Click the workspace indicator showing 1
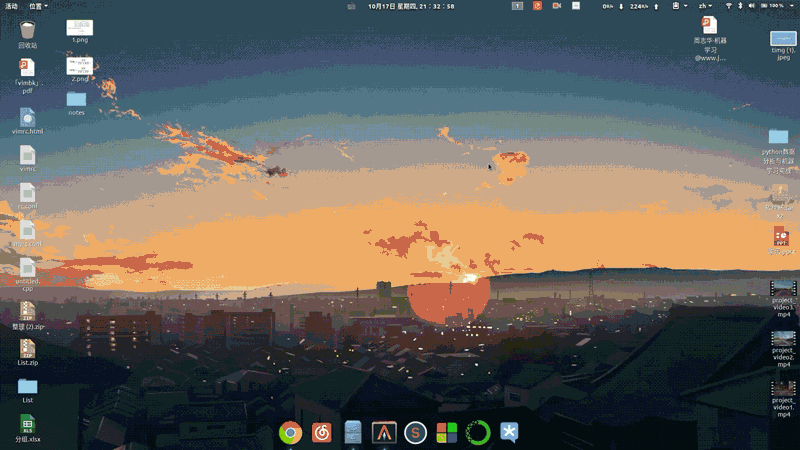The width and height of the screenshot is (800, 450). point(517,6)
